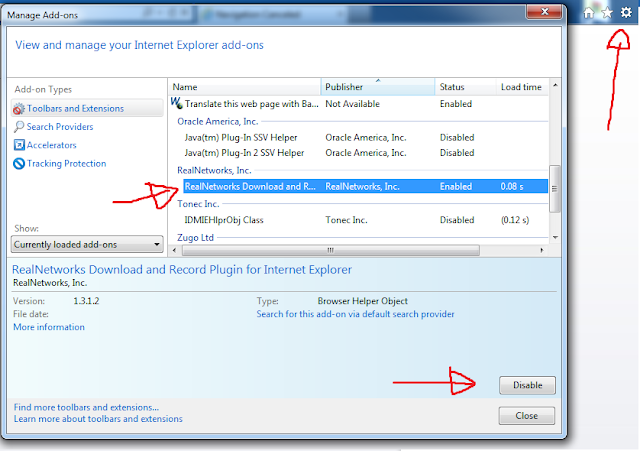Click horizontal scrollbar right arrow
The width and height of the screenshot is (640, 451).
point(542,250)
